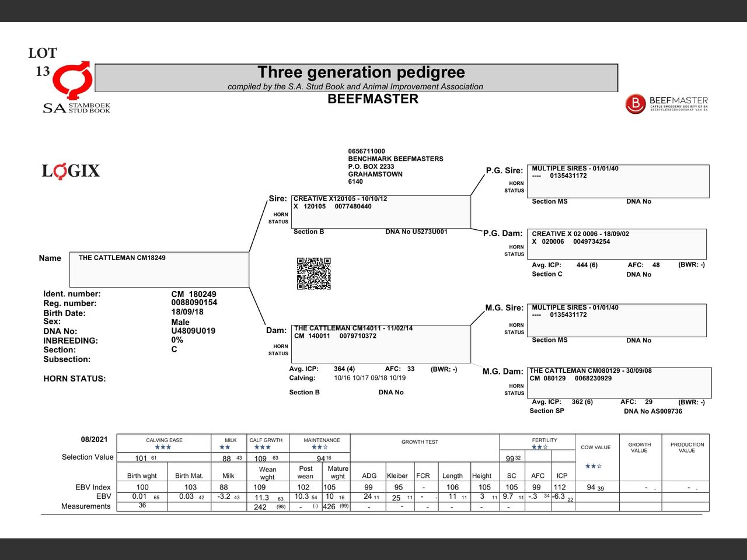The height and width of the screenshot is (560, 747).
Task: Click the Beefmaster breeders' society logo
Action: point(666,104)
